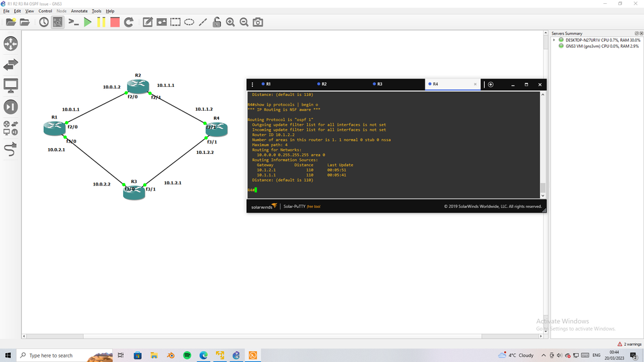Open File Explorer from the taskbar

tap(154, 356)
